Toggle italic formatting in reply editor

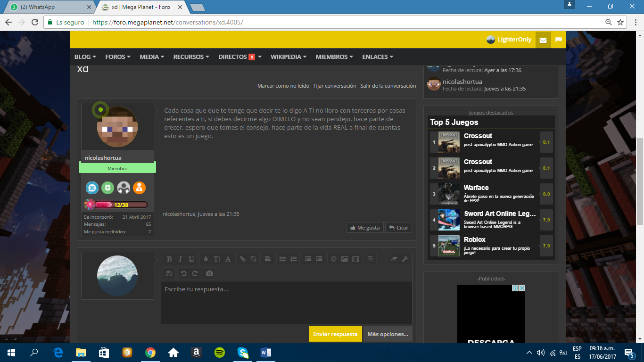[x=180, y=259]
